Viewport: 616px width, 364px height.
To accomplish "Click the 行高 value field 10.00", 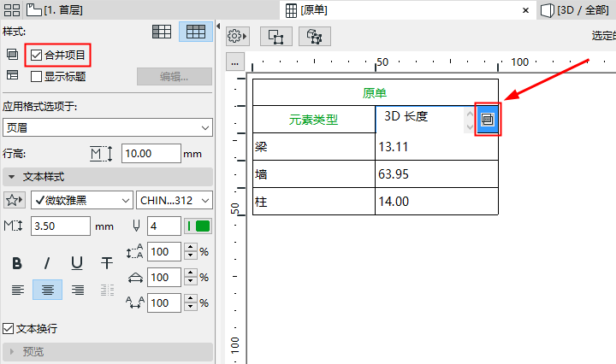I will [151, 153].
